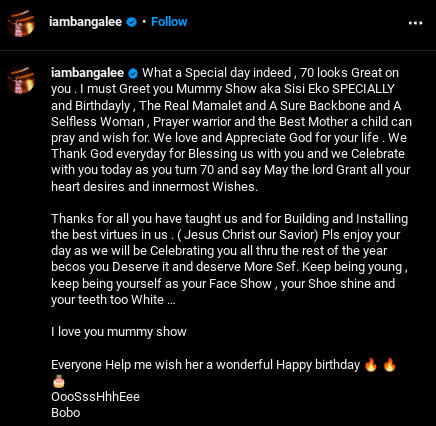
Task: Click the dot separator before Follow
Action: click(144, 22)
